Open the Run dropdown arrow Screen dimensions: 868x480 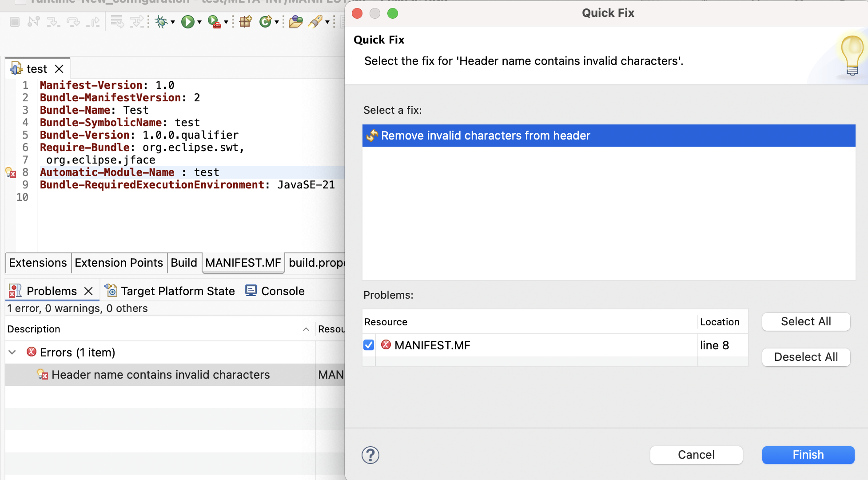point(199,22)
